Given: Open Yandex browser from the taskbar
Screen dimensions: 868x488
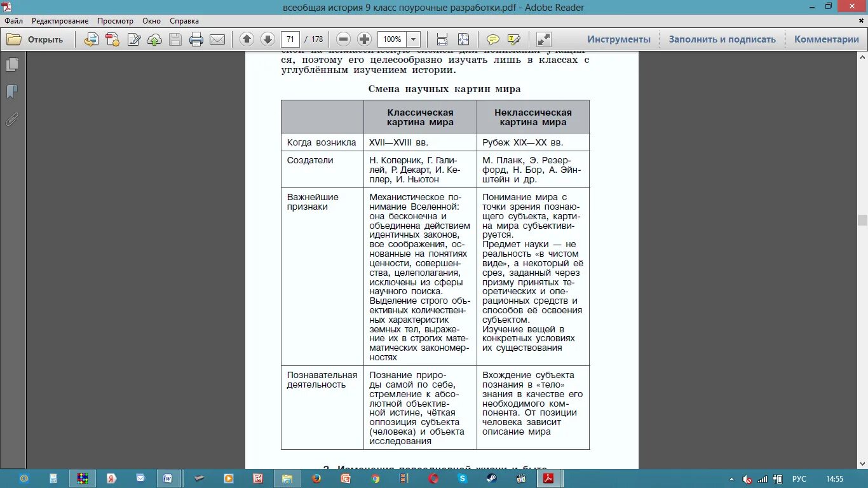Looking at the screenshot, I should point(111,478).
